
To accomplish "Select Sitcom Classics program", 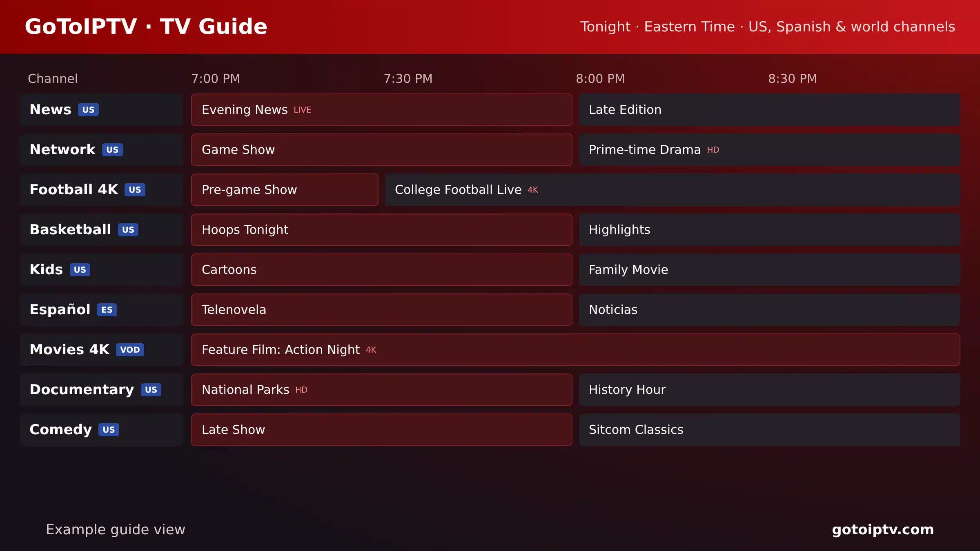I will click(x=769, y=430).
